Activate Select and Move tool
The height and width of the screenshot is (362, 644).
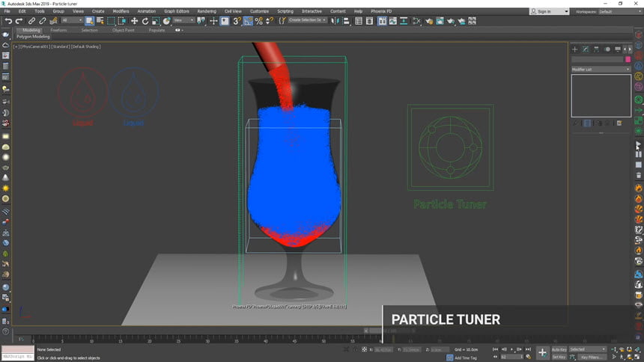pyautogui.click(x=134, y=21)
